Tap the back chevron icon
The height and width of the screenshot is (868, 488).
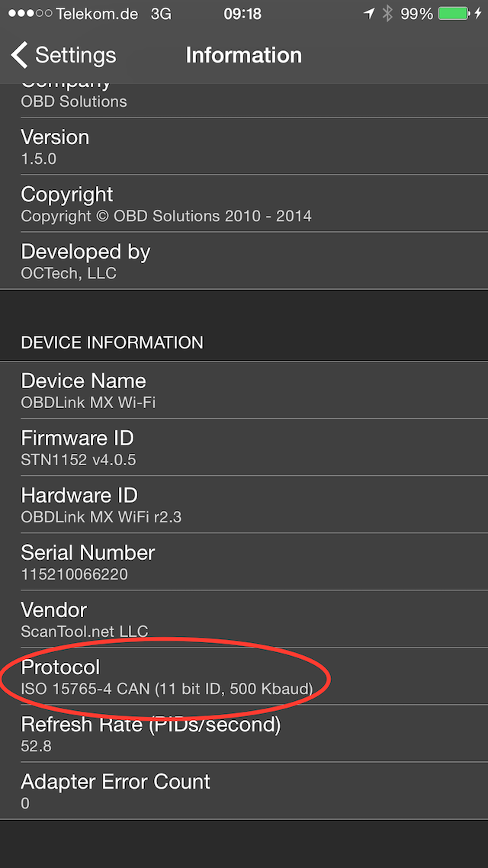point(20,55)
